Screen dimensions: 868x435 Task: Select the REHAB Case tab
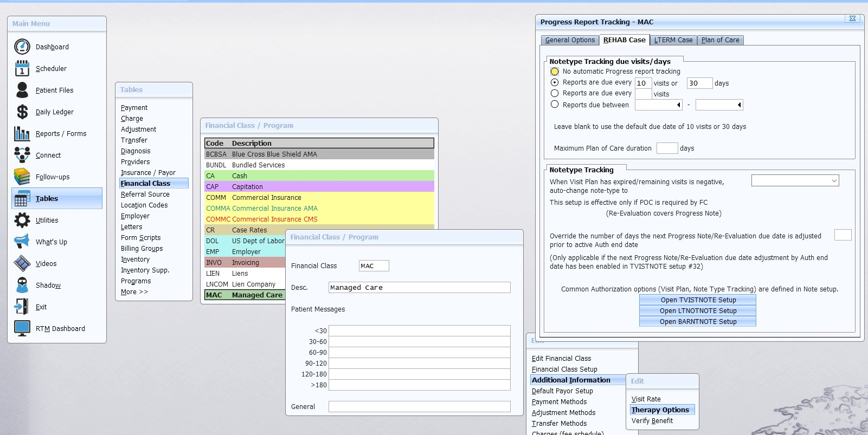click(624, 40)
